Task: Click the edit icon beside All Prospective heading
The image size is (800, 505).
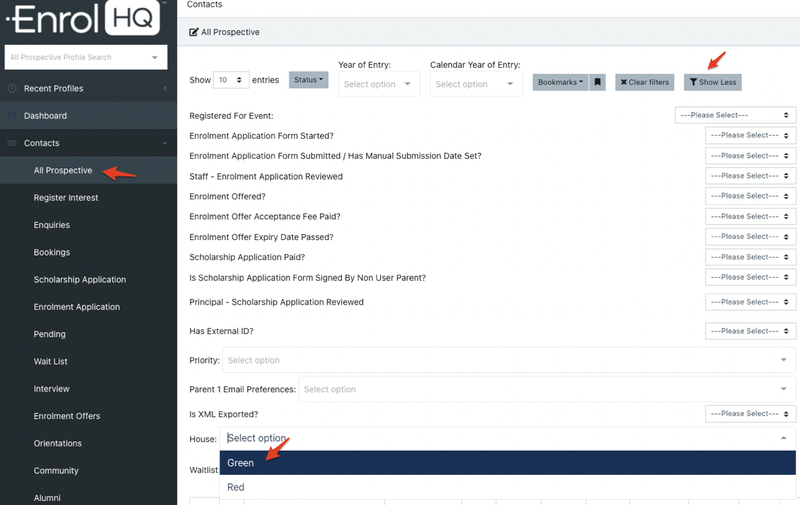Action: coord(194,32)
